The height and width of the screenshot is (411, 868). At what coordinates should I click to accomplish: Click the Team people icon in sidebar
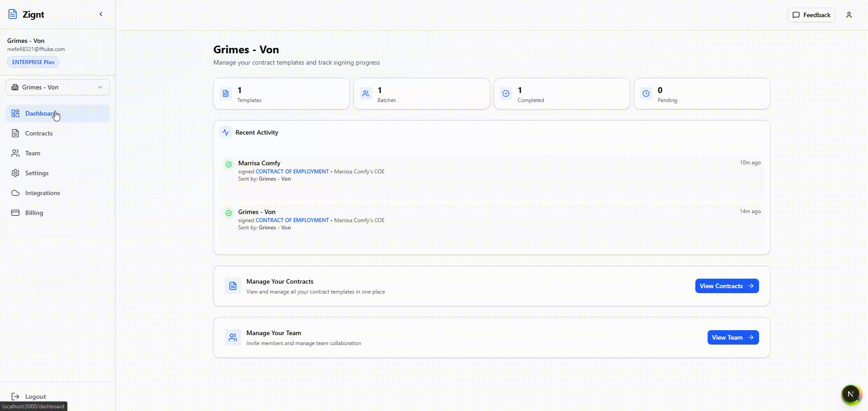[x=15, y=153]
